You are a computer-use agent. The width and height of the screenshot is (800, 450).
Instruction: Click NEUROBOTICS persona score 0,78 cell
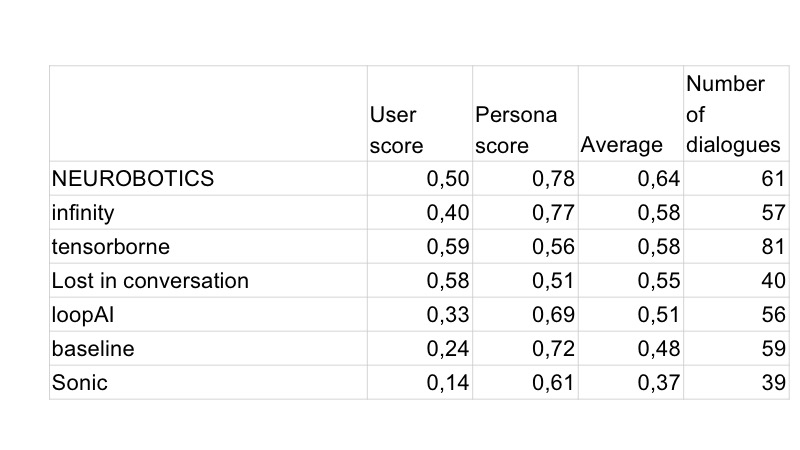553,178
